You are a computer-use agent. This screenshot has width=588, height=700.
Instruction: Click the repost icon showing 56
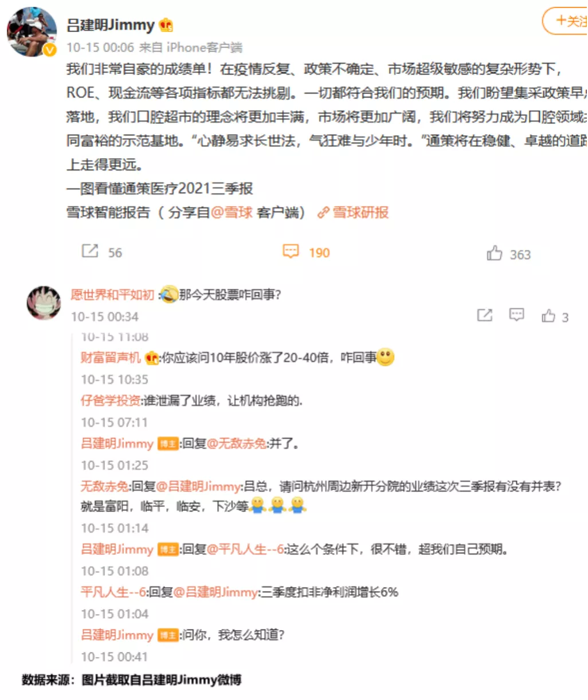tap(90, 251)
